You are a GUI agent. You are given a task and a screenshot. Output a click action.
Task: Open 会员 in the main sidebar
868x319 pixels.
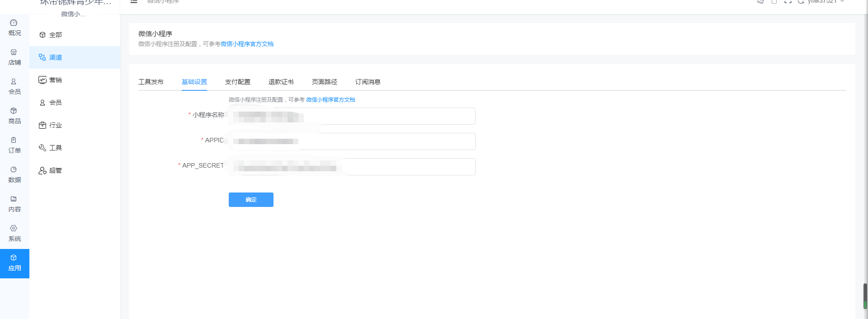14,87
